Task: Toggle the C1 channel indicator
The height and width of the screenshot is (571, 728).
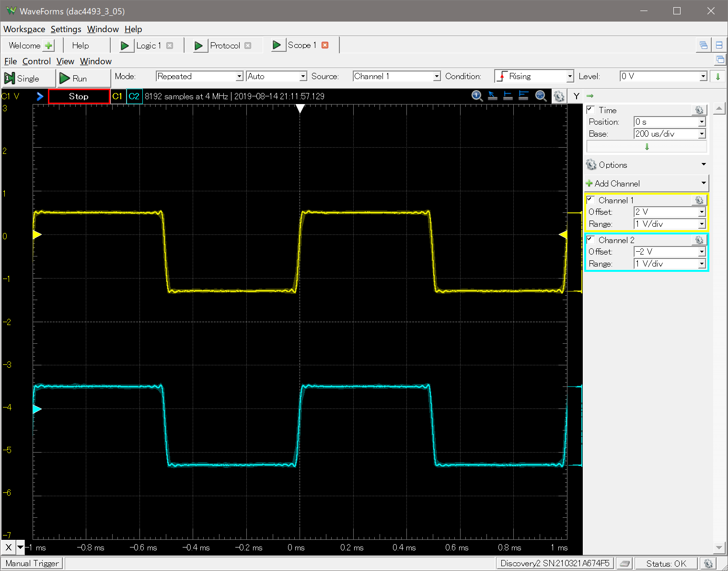Action: point(117,96)
